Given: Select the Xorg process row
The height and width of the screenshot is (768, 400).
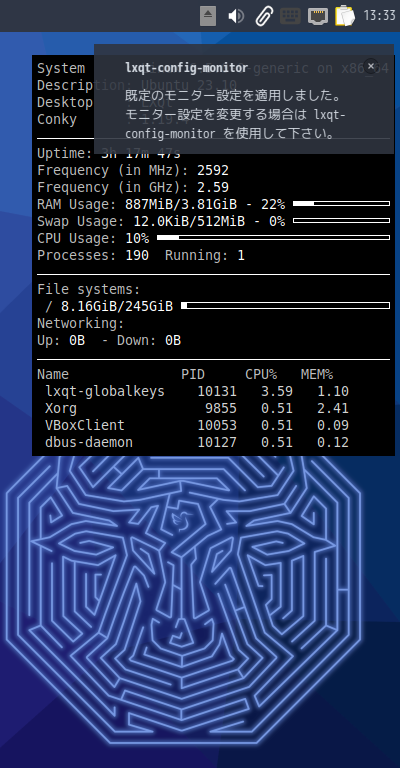Looking at the screenshot, I should coord(197,408).
